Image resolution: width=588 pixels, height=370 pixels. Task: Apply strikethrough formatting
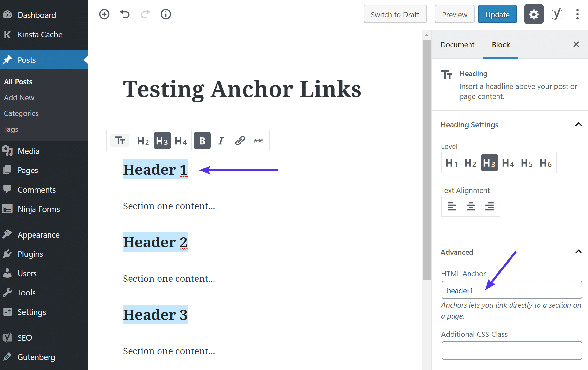(x=258, y=140)
